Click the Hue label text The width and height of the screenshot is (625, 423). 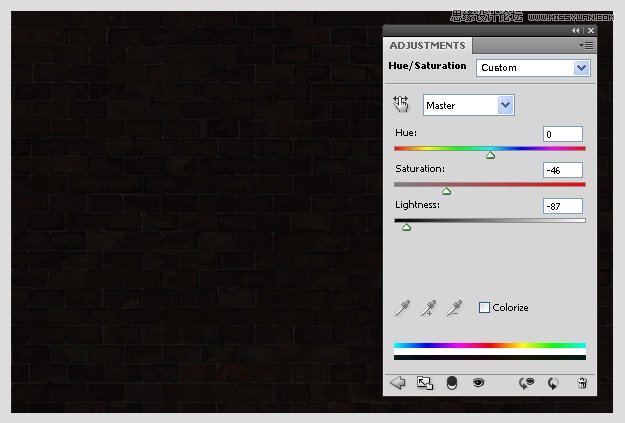point(406,133)
